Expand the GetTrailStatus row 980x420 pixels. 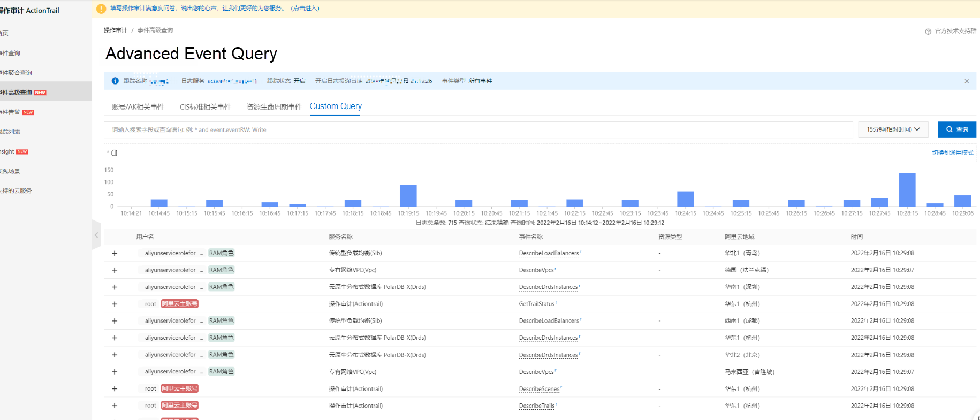tap(115, 304)
